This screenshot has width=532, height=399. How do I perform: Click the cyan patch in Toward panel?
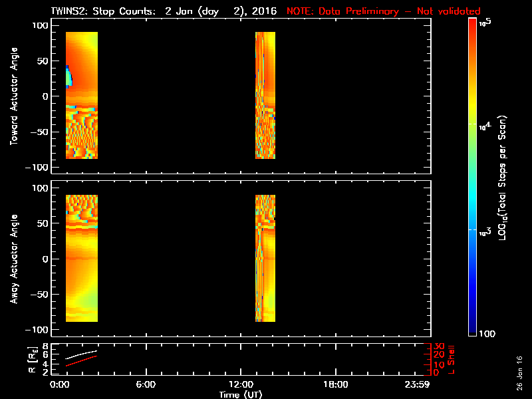(x=69, y=77)
